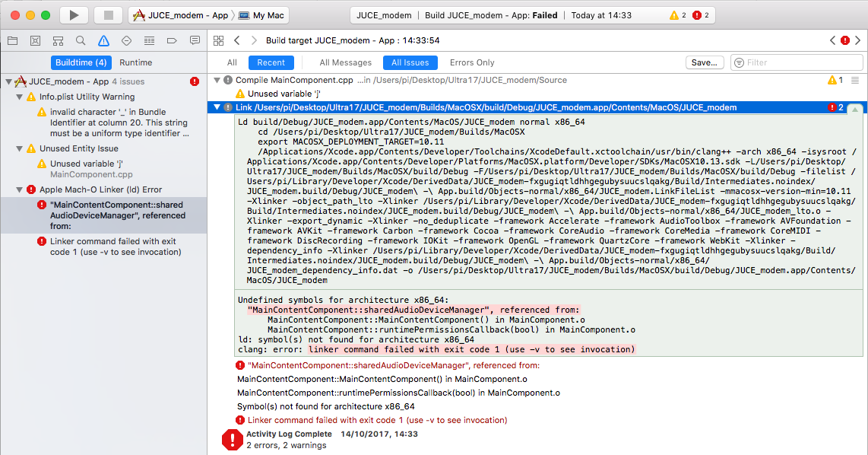Click the error badge beside JUCE_modem - App
Image resolution: width=868 pixels, height=455 pixels.
click(x=195, y=81)
